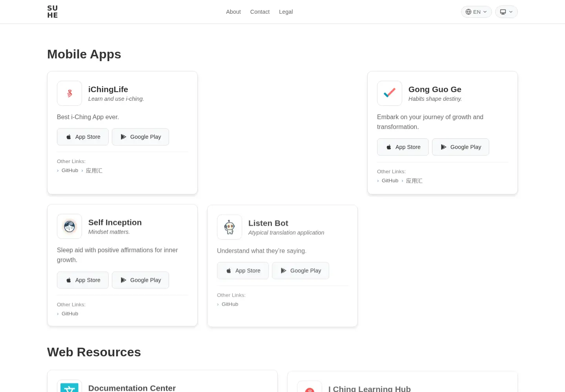Click the I Ching Learning Hub icon
The height and width of the screenshot is (392, 565).
click(310, 387)
